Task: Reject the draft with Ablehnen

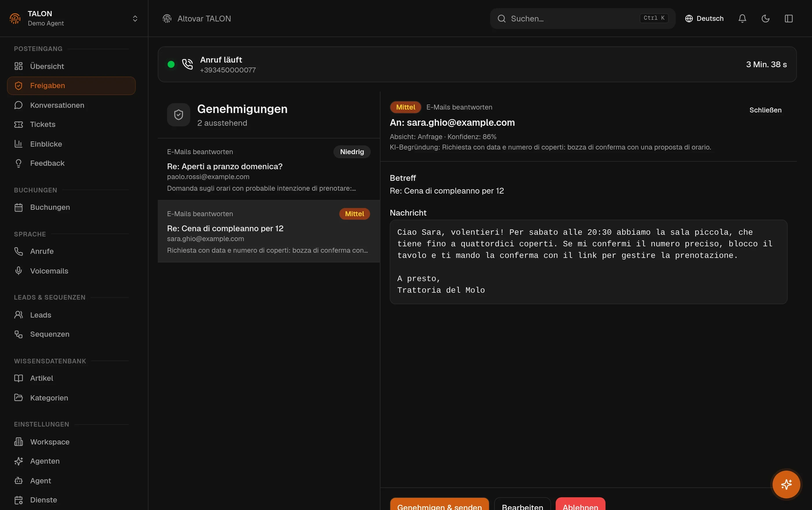Action: 580,504
